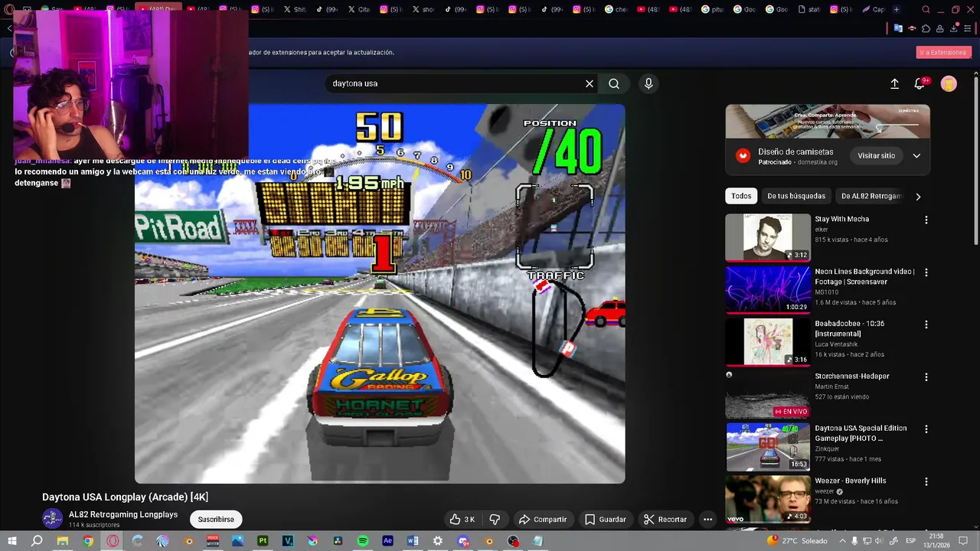Open the browser profile icon in toolbar
The width and height of the screenshot is (980, 551).
point(939,28)
